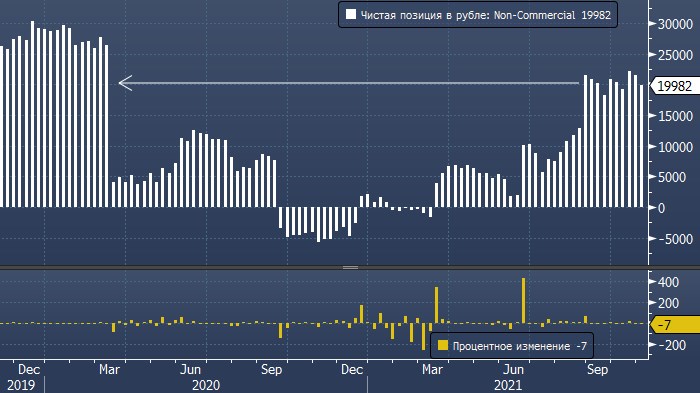700x393 pixels.
Task: Click the Mar label before 2020
Action: tap(109, 370)
